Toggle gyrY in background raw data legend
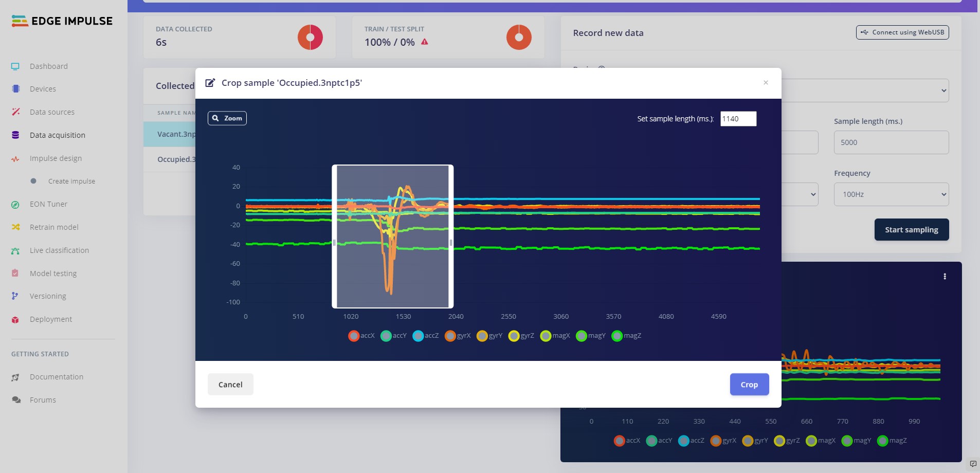The height and width of the screenshot is (473, 980). (755, 441)
